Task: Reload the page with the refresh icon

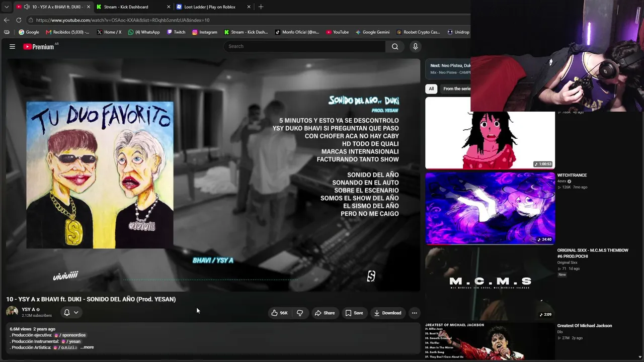Action: click(19, 20)
